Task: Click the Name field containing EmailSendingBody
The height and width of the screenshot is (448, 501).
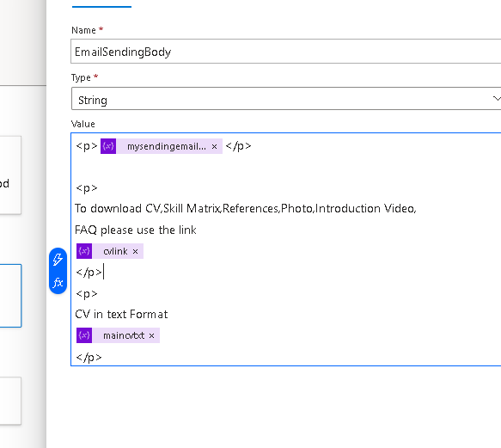Action: (285, 52)
